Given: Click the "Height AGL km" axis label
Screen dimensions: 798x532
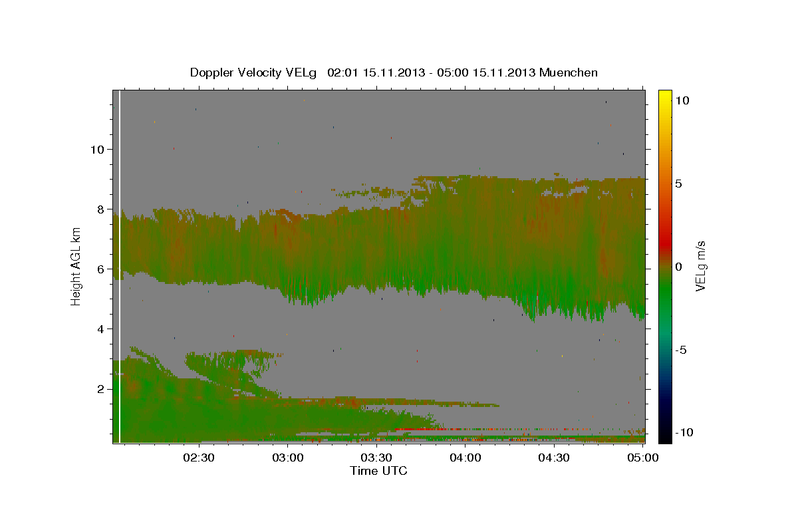Looking at the screenshot, I should coord(76,266).
